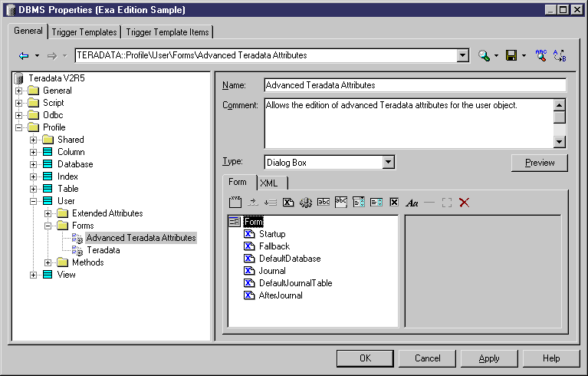Click the Cancel button
Image resolution: width=588 pixels, height=376 pixels.
(x=427, y=358)
